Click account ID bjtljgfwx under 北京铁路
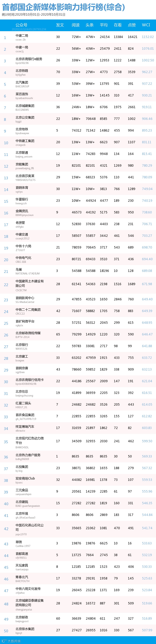The height and width of the screenshot is (644, 156). tap(20, 75)
